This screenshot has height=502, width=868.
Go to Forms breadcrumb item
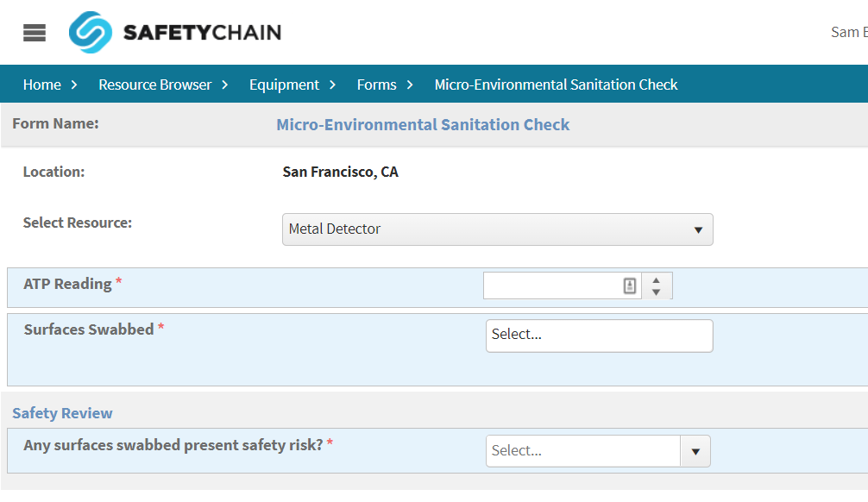coord(376,85)
